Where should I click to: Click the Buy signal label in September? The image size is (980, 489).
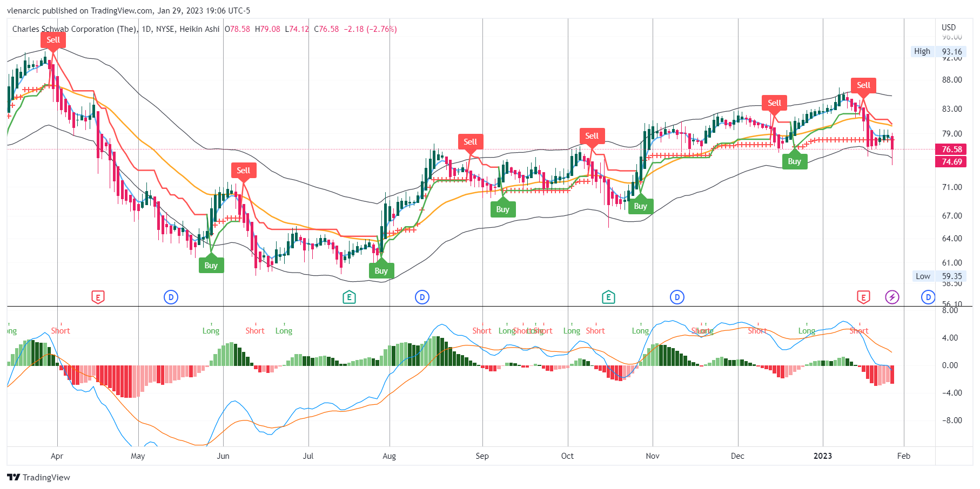pos(502,209)
